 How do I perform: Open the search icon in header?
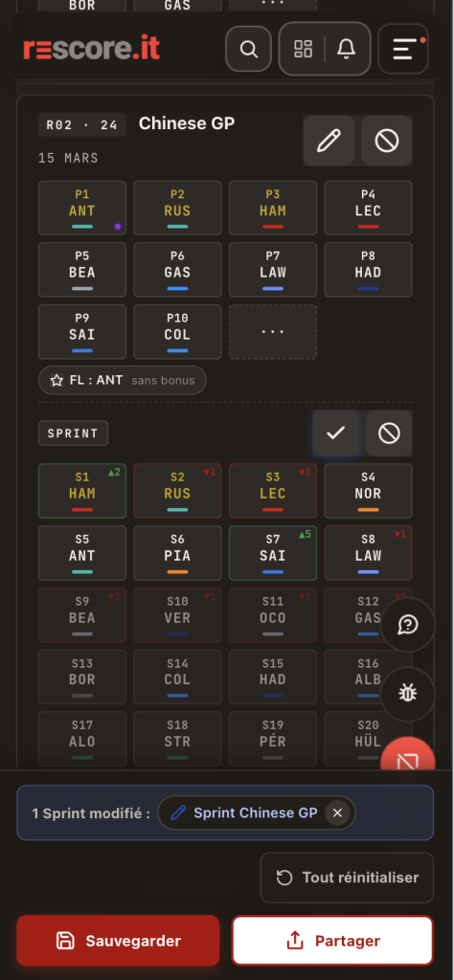pyautogui.click(x=248, y=49)
